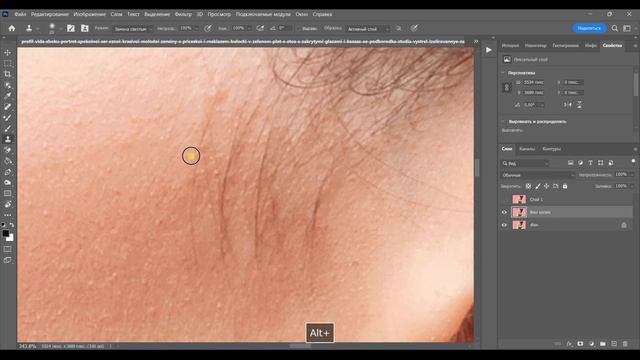Lock all padlock icon in Layers panel
The width and height of the screenshot is (640, 360).
(565, 186)
